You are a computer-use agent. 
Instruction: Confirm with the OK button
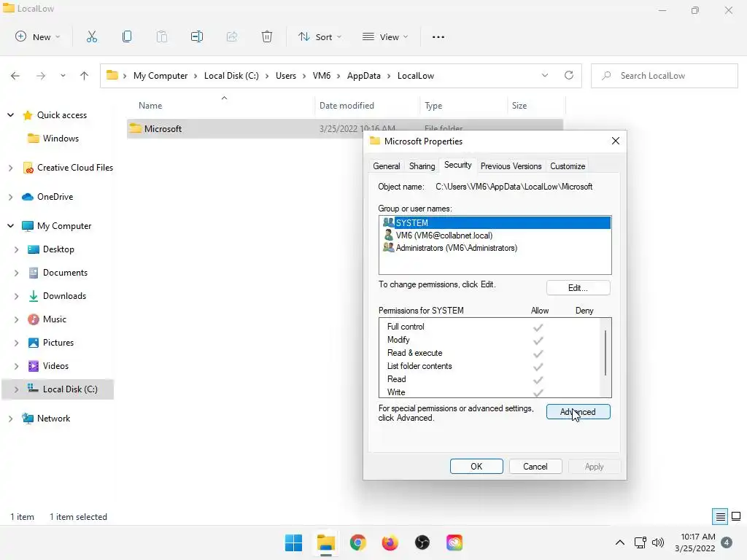[x=476, y=466]
